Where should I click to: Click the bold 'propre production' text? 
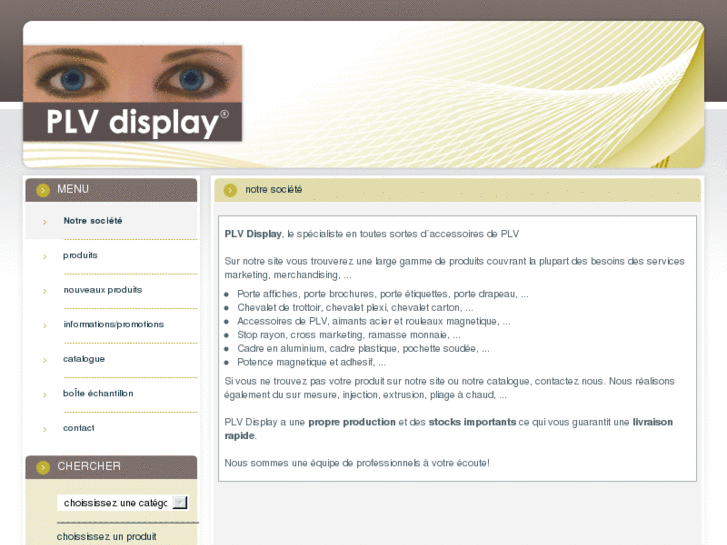(352, 422)
